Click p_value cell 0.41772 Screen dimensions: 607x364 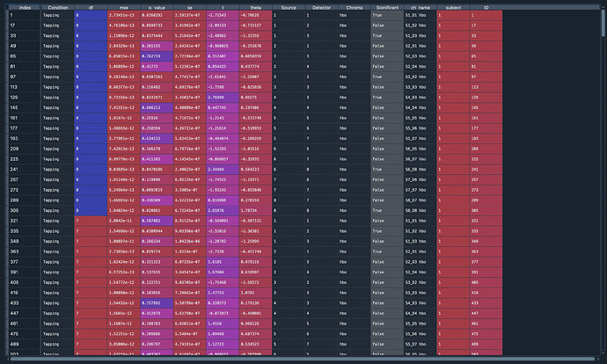coord(157,67)
